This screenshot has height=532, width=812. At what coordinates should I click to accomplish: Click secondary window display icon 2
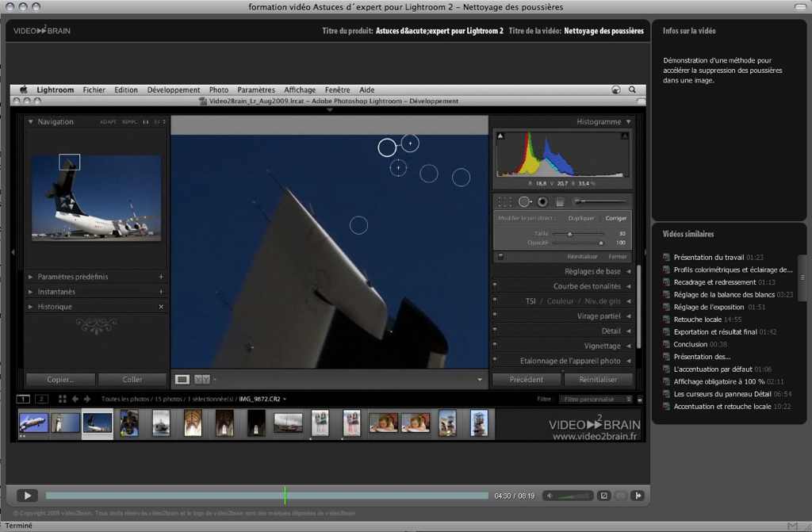(x=42, y=399)
